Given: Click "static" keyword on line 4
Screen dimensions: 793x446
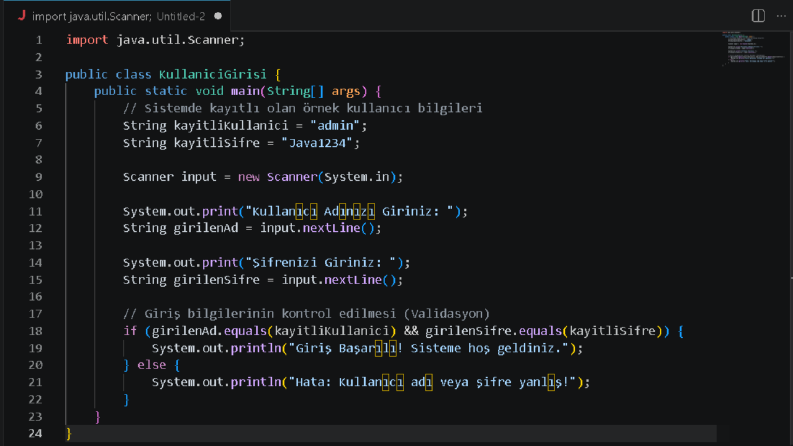Looking at the screenshot, I should (x=166, y=91).
